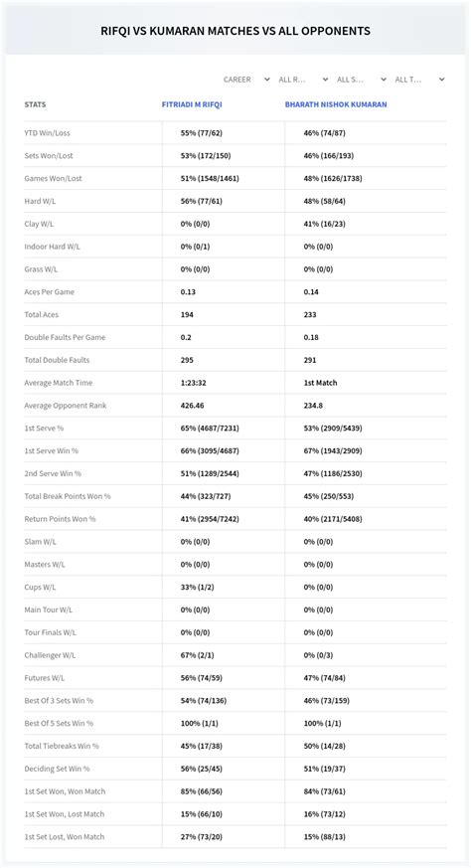471x868 pixels.
Task: Click Rifqi's Deciding Set Win % value
Action: coord(202,769)
